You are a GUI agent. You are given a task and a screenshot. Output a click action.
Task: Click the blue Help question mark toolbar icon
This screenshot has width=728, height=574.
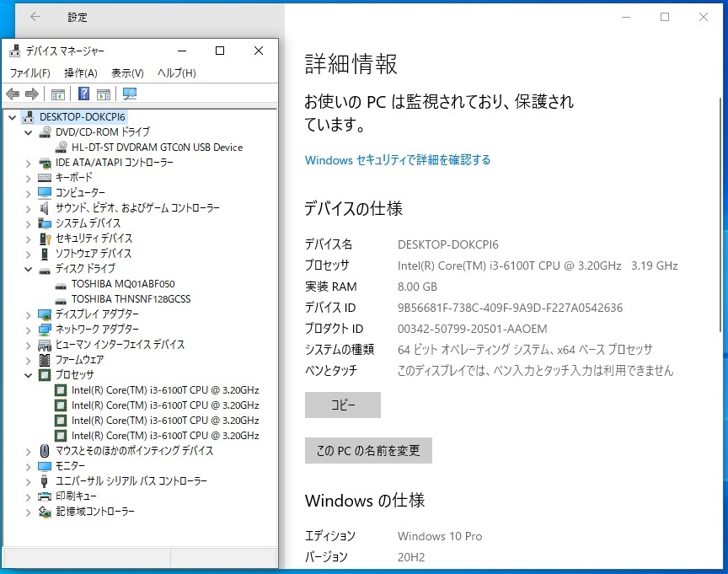(x=83, y=94)
